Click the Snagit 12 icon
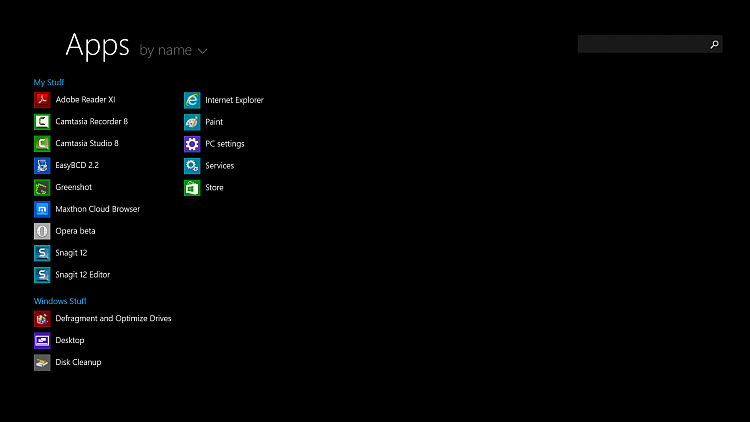 (x=42, y=253)
